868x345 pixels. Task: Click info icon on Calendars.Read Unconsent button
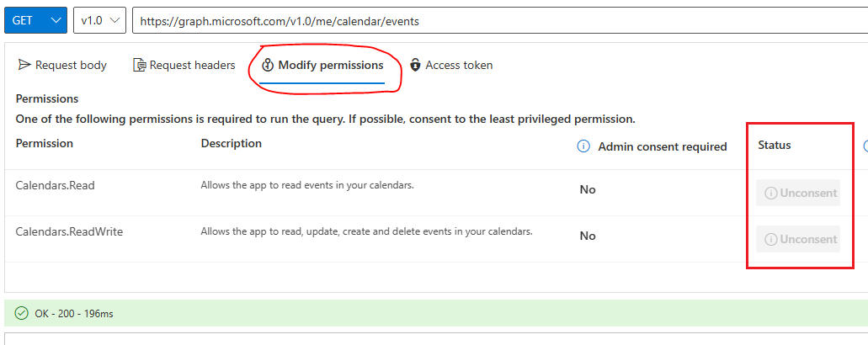pos(770,193)
